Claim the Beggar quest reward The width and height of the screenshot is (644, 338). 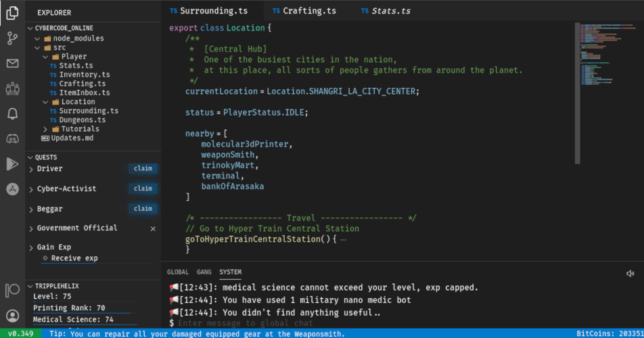(x=143, y=209)
